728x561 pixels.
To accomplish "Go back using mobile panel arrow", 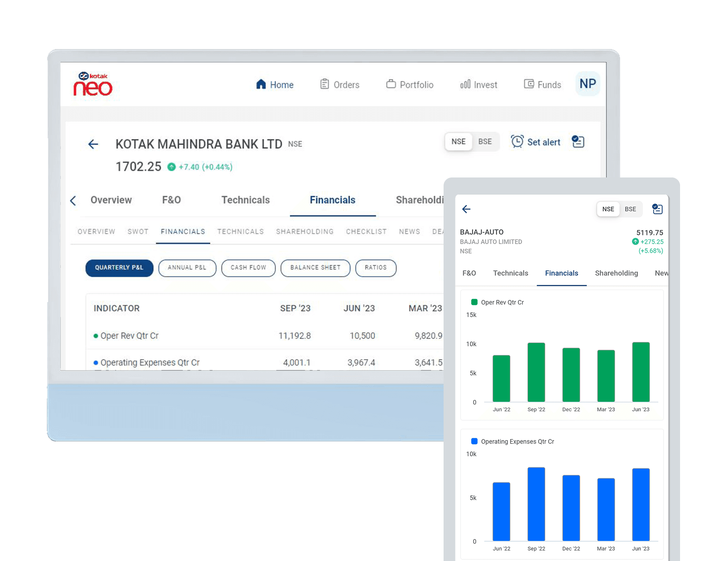I will click(466, 209).
